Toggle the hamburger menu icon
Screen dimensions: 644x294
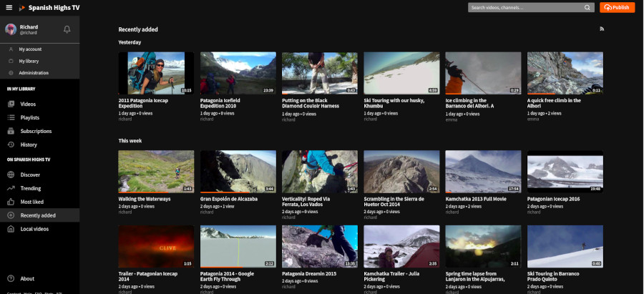pos(9,7)
